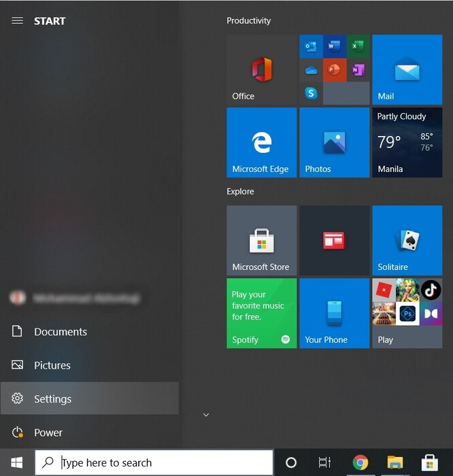Click the down chevron below the tiles
Image resolution: width=453 pixels, height=476 pixels.
tap(206, 415)
